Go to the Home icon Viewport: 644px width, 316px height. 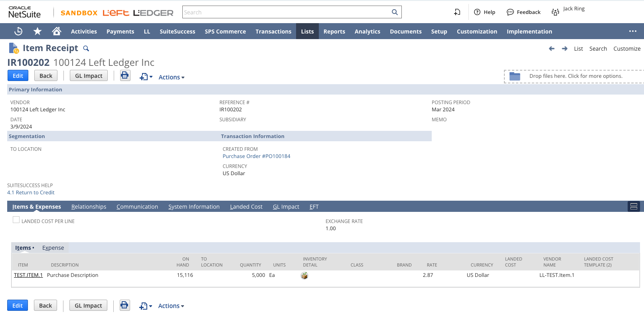(x=57, y=31)
